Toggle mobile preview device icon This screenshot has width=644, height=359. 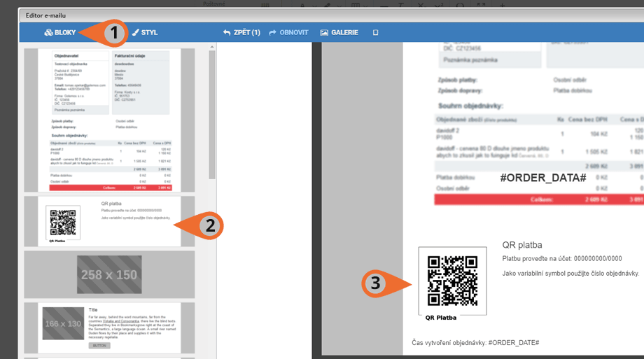375,32
